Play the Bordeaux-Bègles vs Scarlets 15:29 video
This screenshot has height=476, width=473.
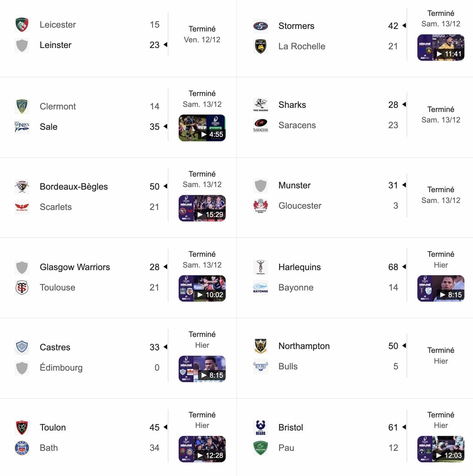(202, 208)
